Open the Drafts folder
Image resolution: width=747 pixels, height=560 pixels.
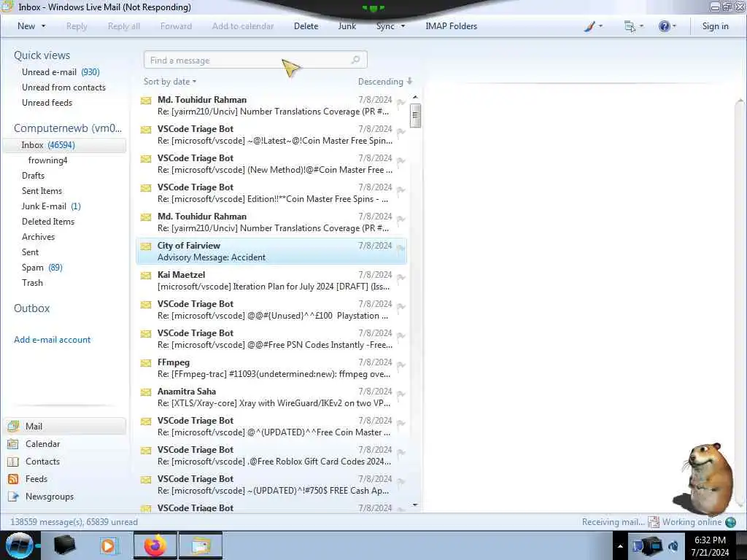pyautogui.click(x=33, y=175)
